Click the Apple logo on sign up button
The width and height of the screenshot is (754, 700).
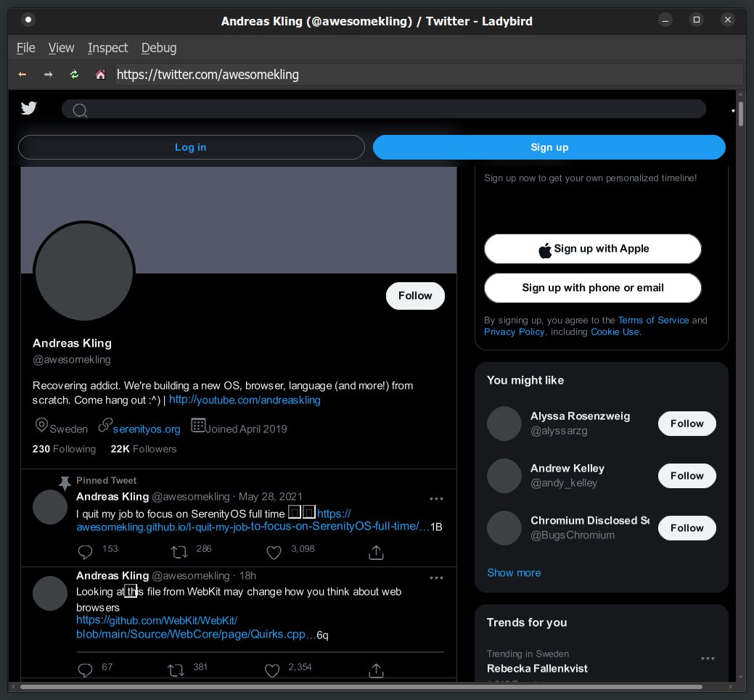pos(545,250)
